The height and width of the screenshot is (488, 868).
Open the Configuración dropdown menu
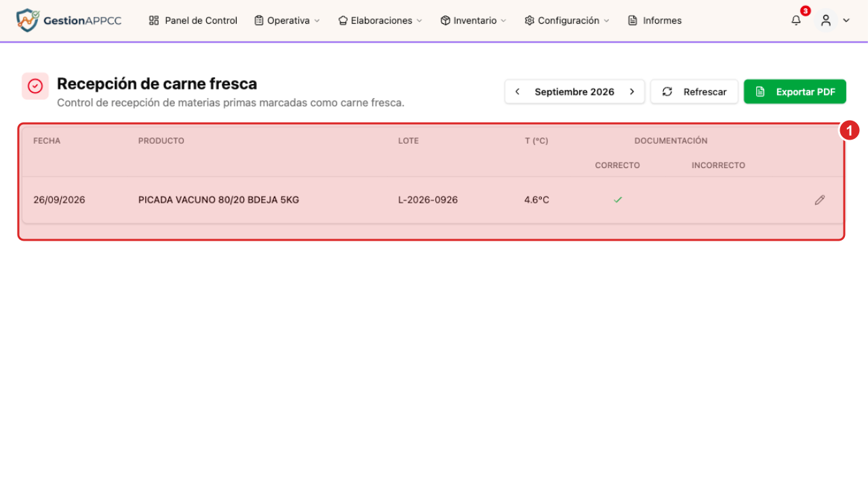567,20
